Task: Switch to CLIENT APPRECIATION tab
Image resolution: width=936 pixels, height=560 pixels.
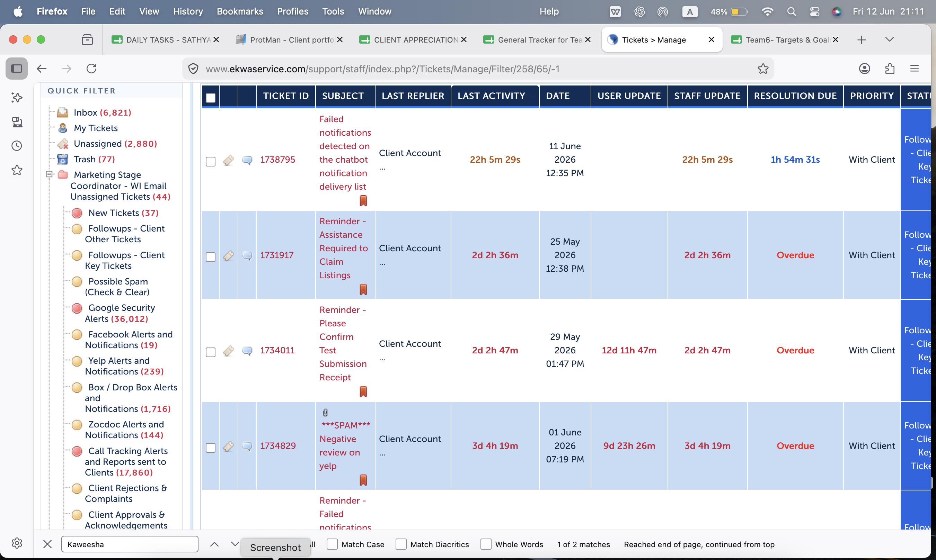Action: [413, 39]
